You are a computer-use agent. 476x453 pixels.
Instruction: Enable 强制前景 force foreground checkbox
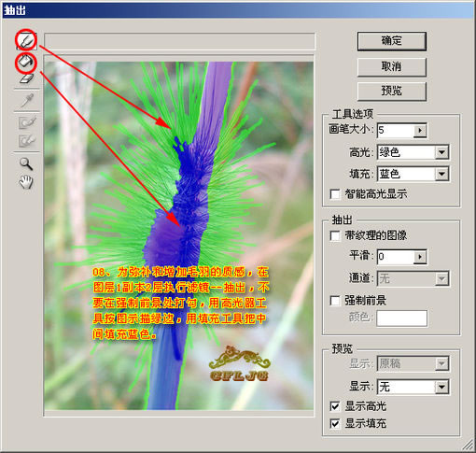coord(335,301)
